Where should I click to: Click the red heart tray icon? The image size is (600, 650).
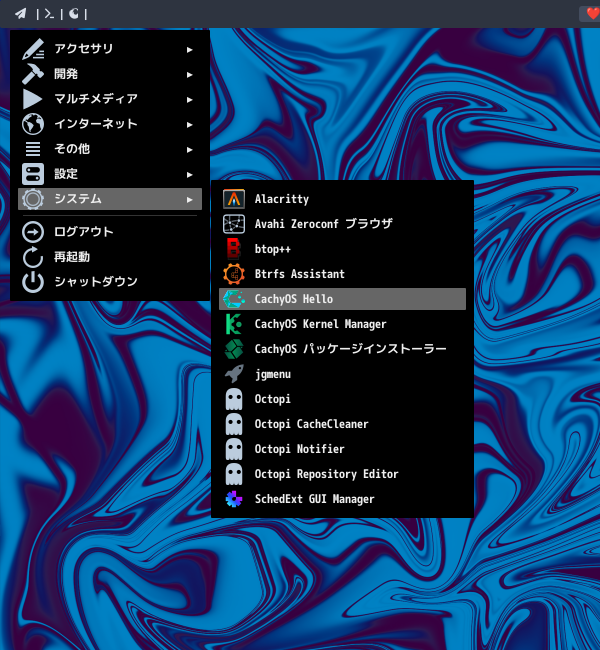click(x=593, y=13)
